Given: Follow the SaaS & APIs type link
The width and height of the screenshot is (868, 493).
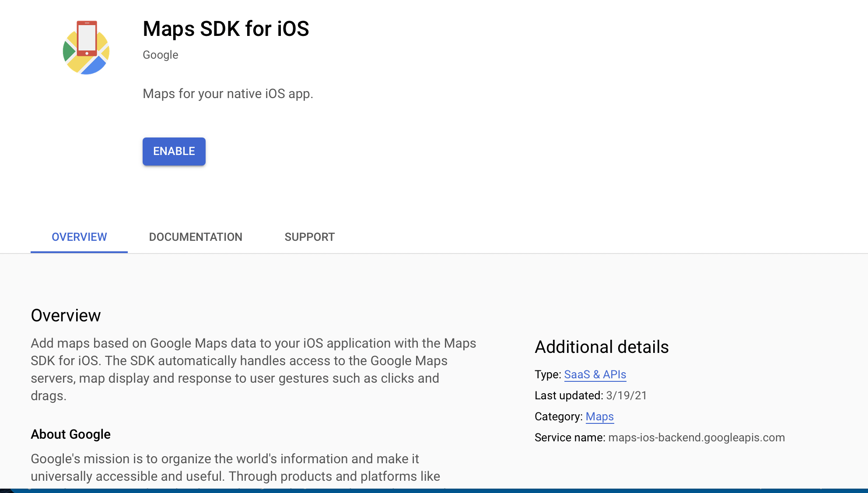Looking at the screenshot, I should (595, 374).
